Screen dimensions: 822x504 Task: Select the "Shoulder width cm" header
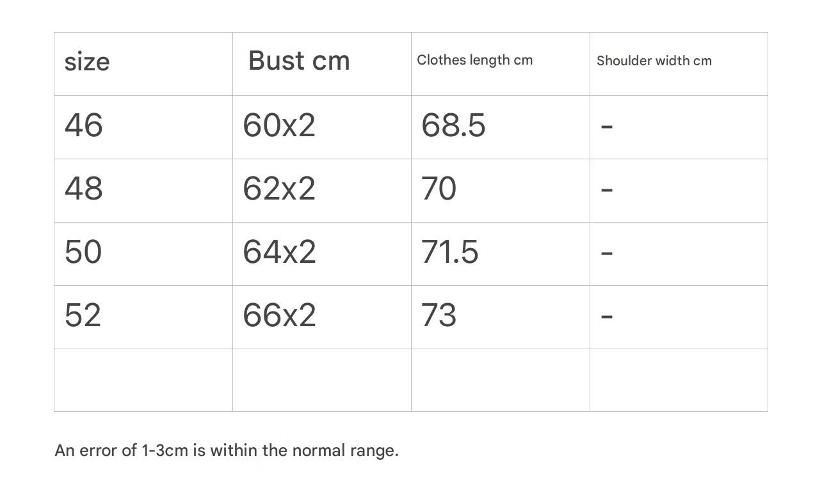pos(654,61)
